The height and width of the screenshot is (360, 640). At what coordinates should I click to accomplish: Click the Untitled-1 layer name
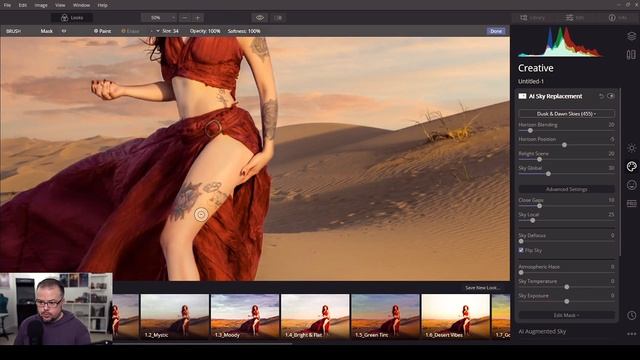click(x=531, y=82)
